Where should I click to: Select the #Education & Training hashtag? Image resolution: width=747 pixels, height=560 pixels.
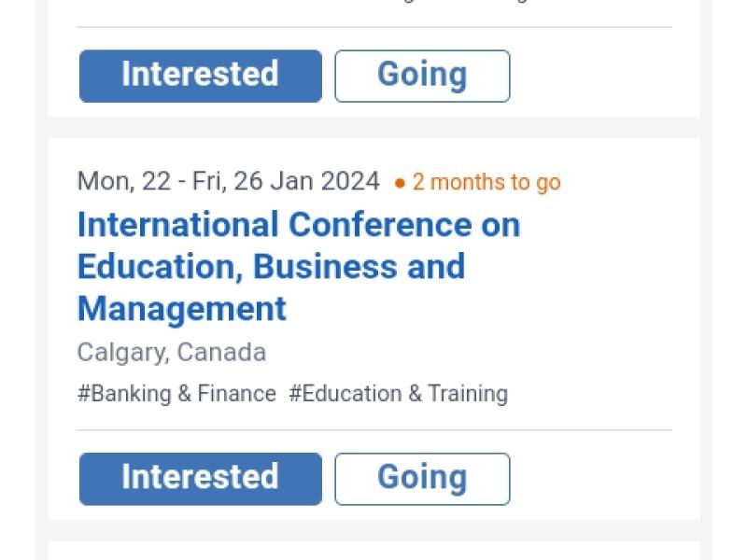398,394
